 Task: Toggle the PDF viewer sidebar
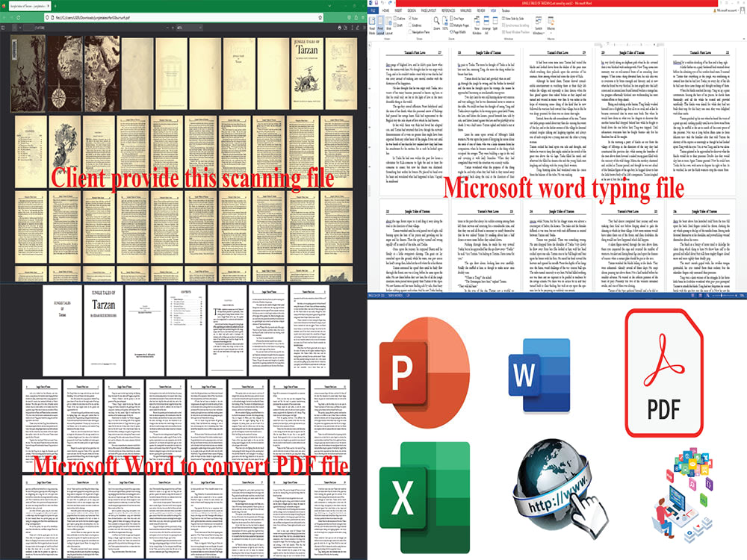[x=3, y=28]
